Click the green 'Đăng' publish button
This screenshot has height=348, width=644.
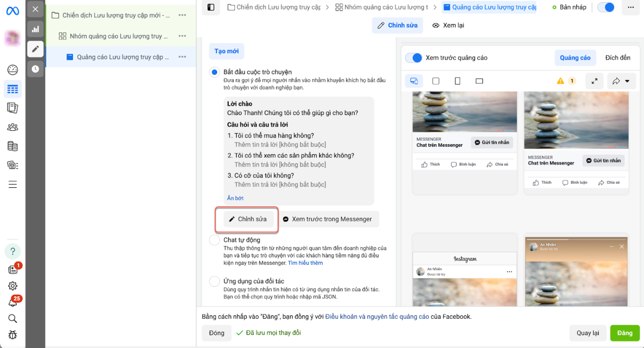tap(625, 333)
